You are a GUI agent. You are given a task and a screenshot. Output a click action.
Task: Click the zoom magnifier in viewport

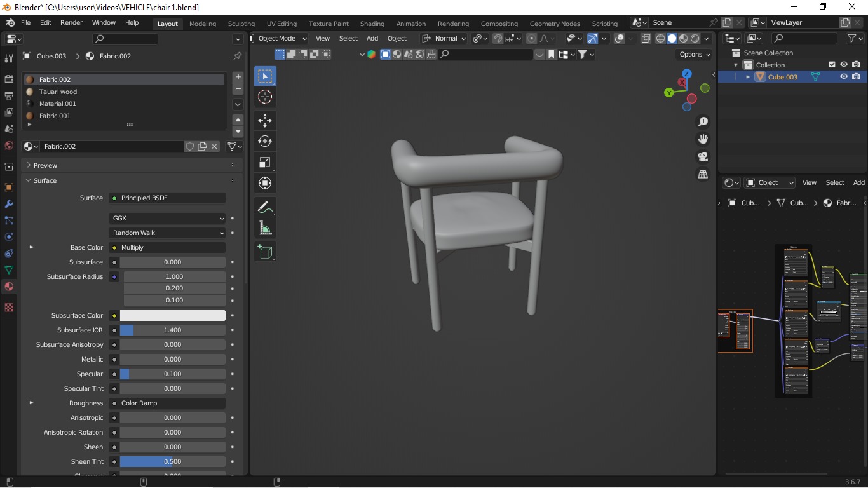(x=703, y=121)
